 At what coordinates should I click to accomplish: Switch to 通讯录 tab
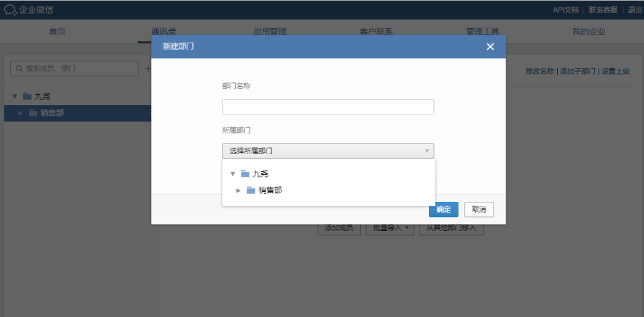(x=164, y=31)
